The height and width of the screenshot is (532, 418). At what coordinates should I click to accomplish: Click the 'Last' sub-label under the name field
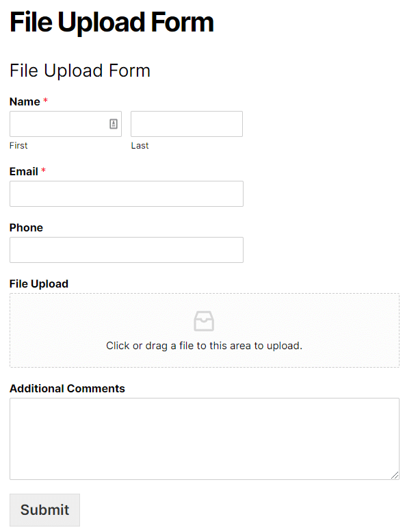click(x=140, y=146)
